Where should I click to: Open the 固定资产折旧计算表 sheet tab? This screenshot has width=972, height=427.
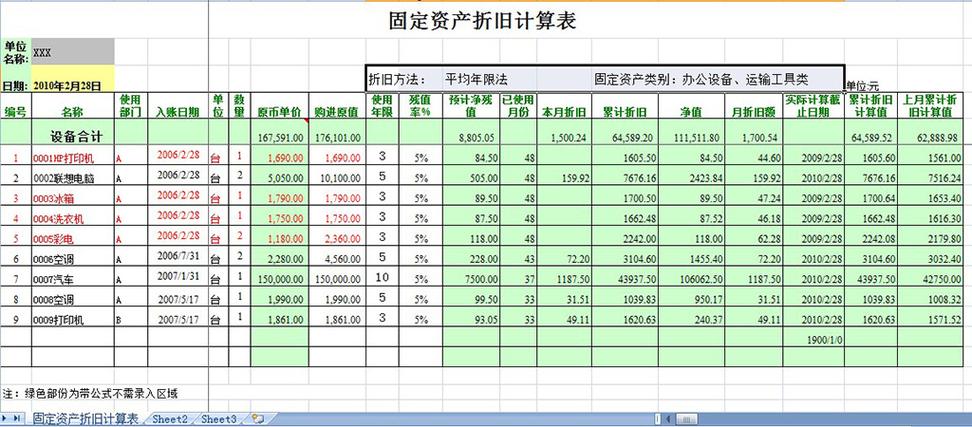point(86,419)
